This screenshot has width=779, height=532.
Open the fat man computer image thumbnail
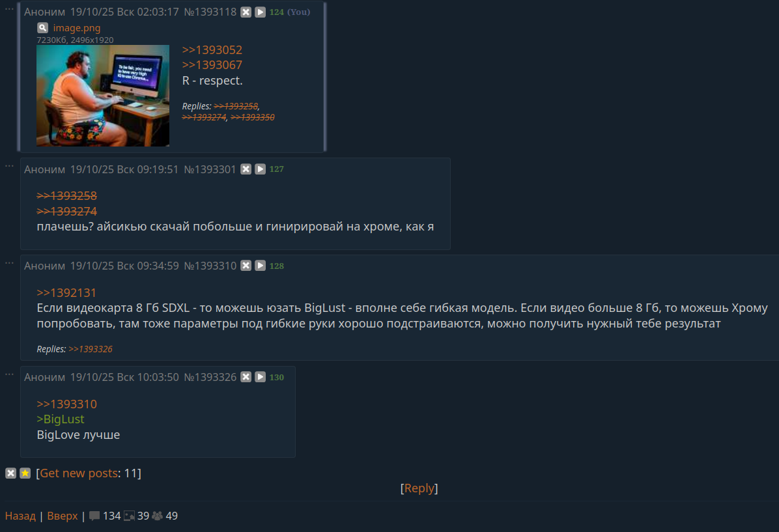click(103, 96)
